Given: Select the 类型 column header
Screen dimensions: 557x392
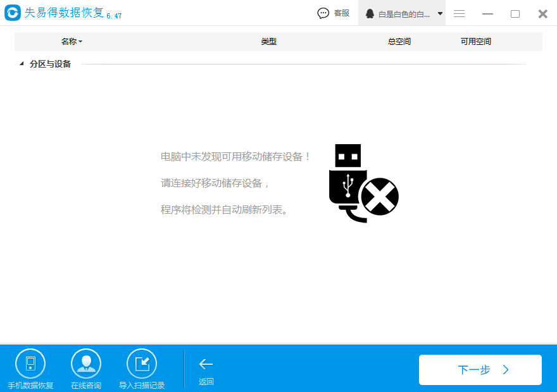Looking at the screenshot, I should click(268, 41).
